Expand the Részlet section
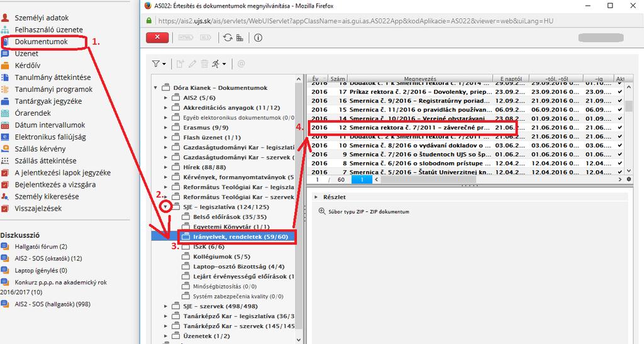The height and width of the screenshot is (344, 644). (x=316, y=197)
